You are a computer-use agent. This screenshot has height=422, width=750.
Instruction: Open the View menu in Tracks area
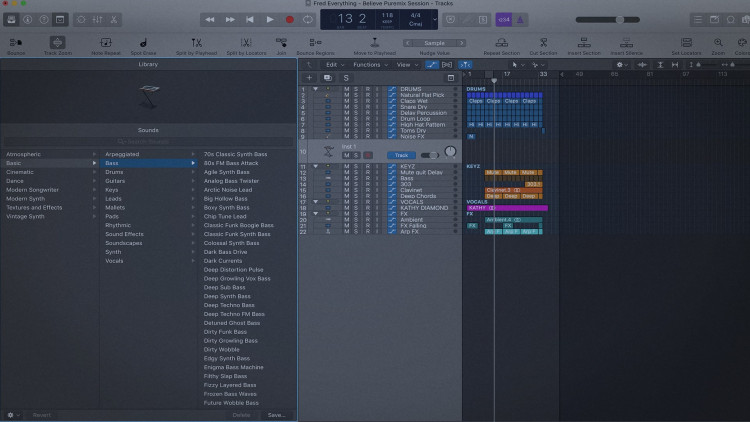pos(407,65)
